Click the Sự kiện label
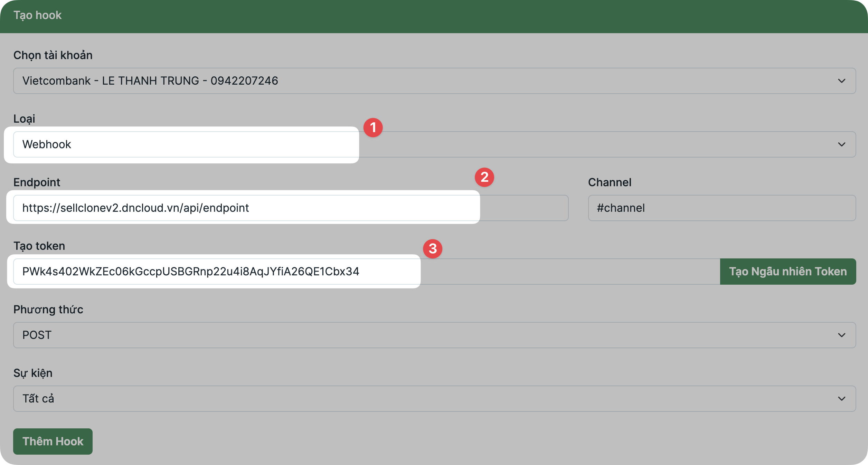 click(33, 373)
